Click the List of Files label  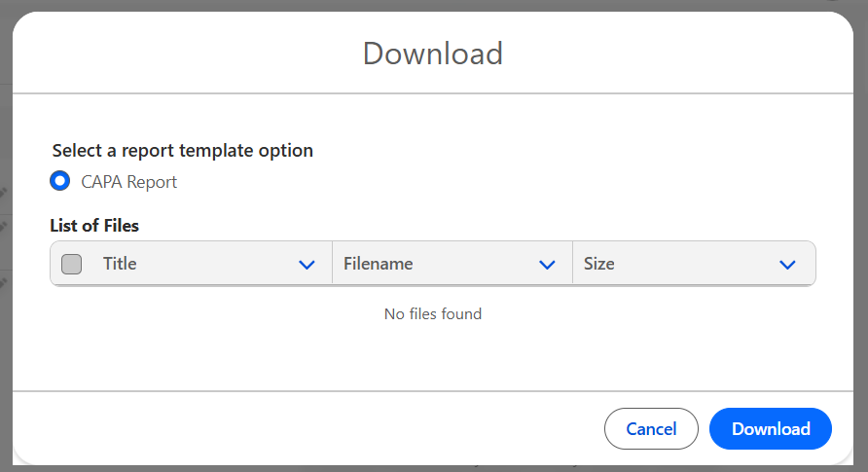(94, 226)
